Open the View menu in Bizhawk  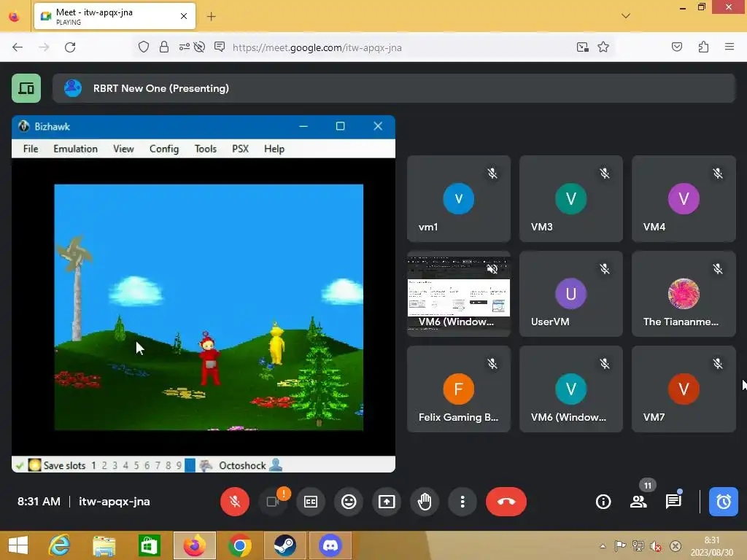(123, 149)
